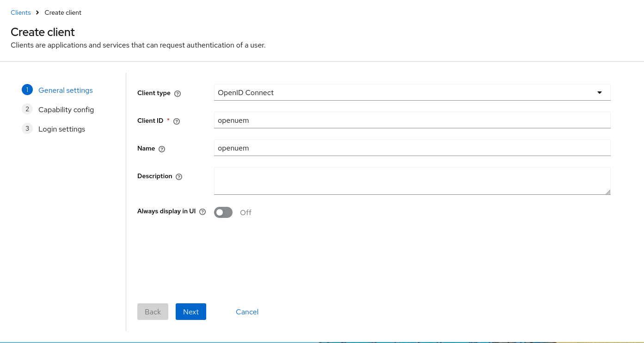The width and height of the screenshot is (644, 343).
Task: Click inside the Description textarea
Action: pyautogui.click(x=412, y=180)
